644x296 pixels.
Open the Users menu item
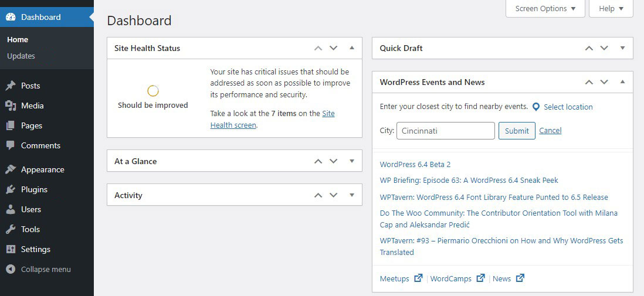click(x=31, y=209)
